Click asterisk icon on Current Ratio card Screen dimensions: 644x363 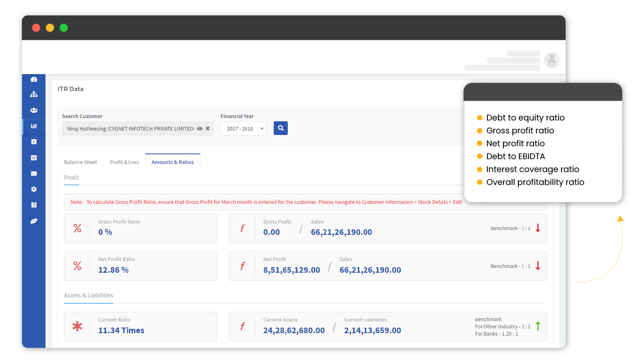tap(77, 326)
